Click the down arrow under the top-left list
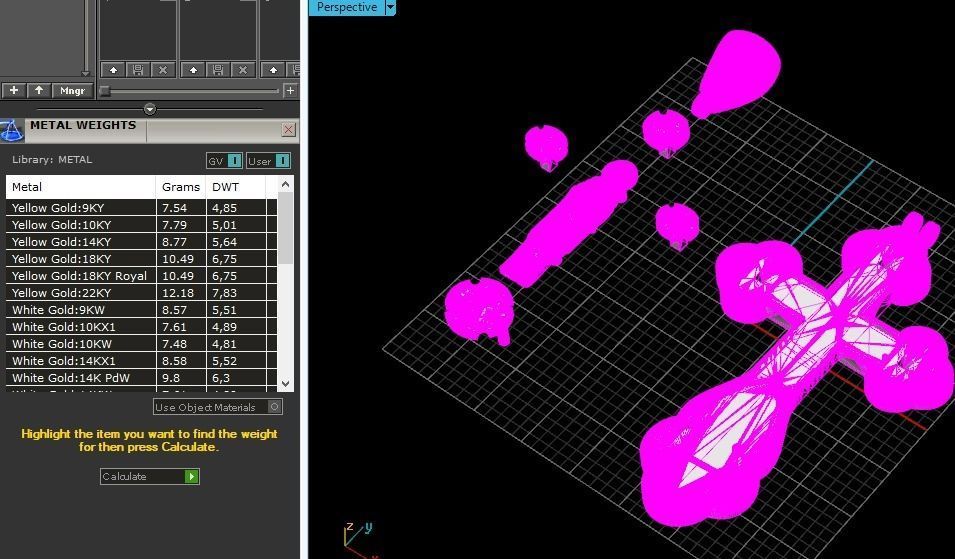This screenshot has height=559, width=955. coord(85,73)
